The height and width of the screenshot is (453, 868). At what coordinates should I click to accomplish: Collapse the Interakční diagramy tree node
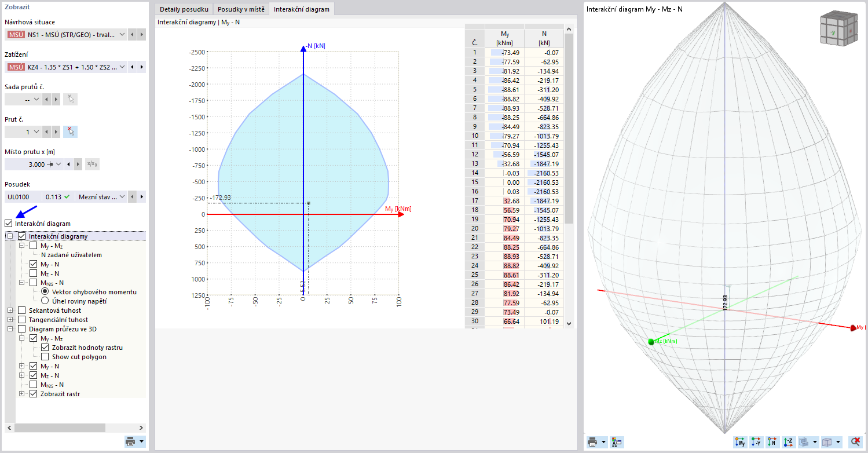click(x=10, y=236)
